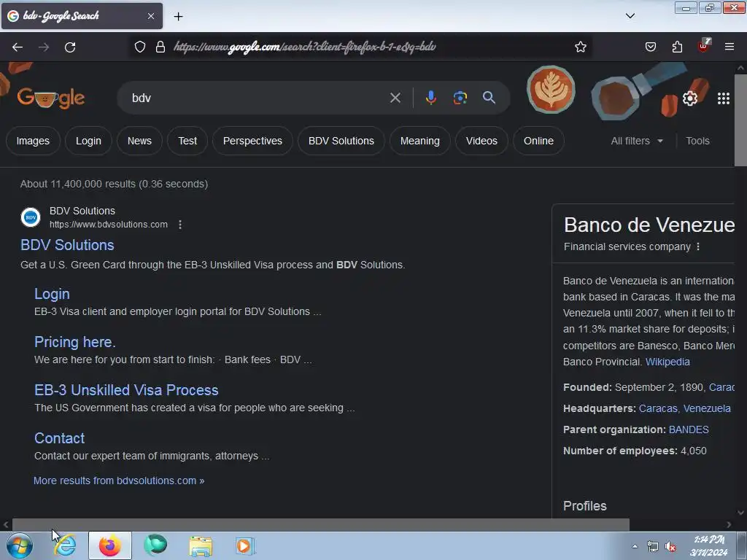Click the horizontal scrollbar thumb
747x560 pixels.
point(321,524)
